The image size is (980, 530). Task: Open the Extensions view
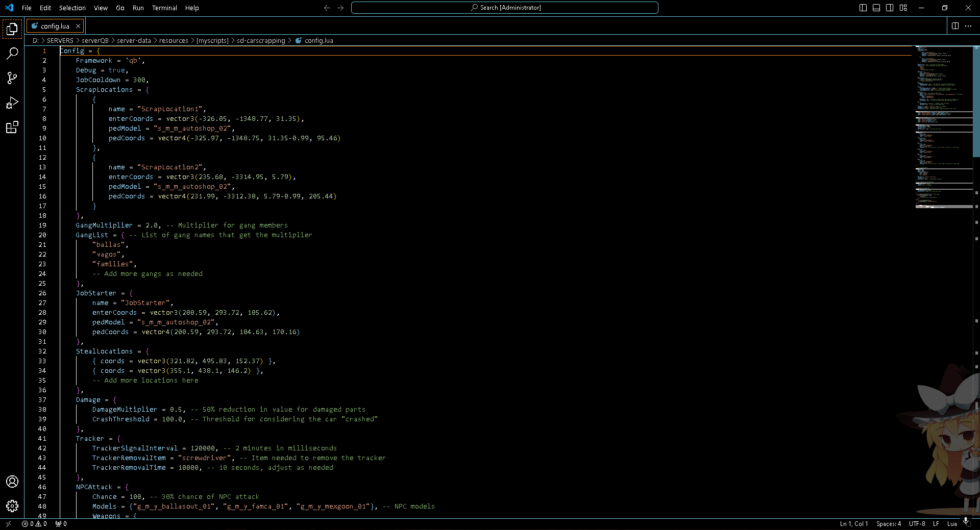pos(12,128)
